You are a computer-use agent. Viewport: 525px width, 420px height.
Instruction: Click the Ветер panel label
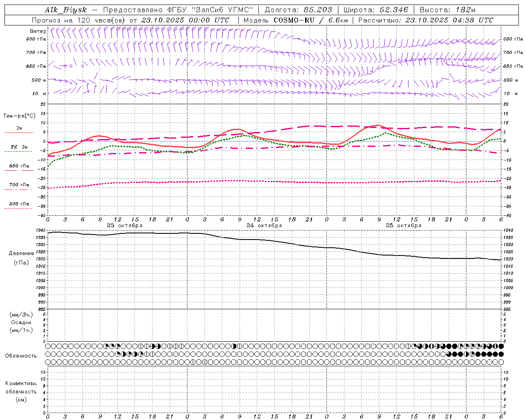pyautogui.click(x=38, y=31)
